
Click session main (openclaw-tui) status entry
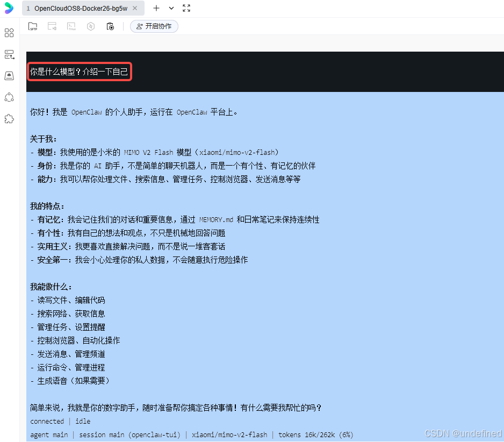click(130, 435)
